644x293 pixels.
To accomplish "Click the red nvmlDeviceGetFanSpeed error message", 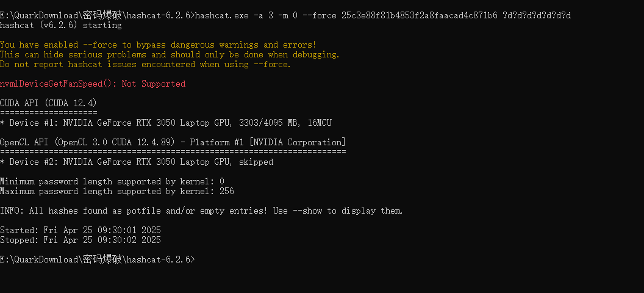I will click(93, 84).
